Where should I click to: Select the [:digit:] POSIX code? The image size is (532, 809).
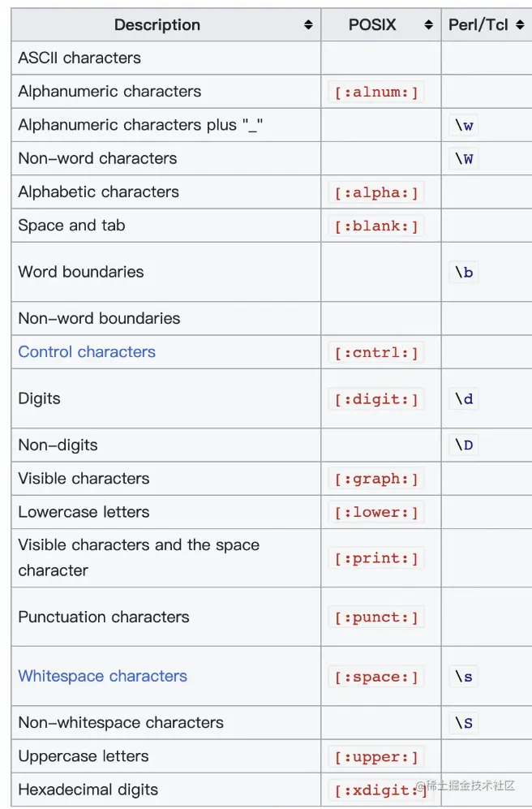pos(376,399)
